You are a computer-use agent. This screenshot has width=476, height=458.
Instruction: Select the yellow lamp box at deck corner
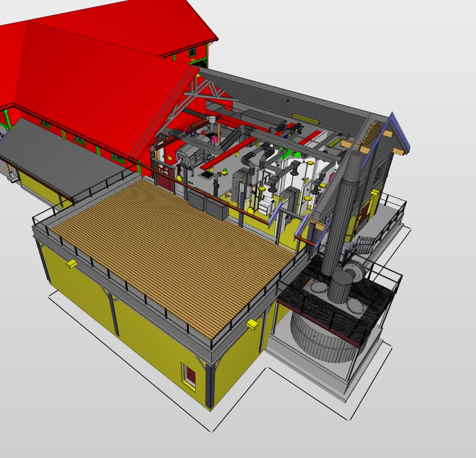tap(253, 324)
